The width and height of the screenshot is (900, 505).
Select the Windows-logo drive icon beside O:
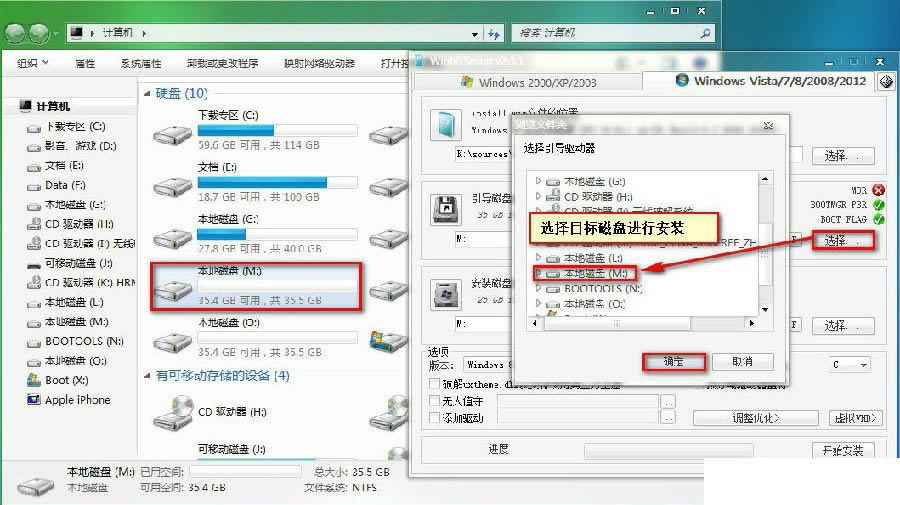click(388, 341)
